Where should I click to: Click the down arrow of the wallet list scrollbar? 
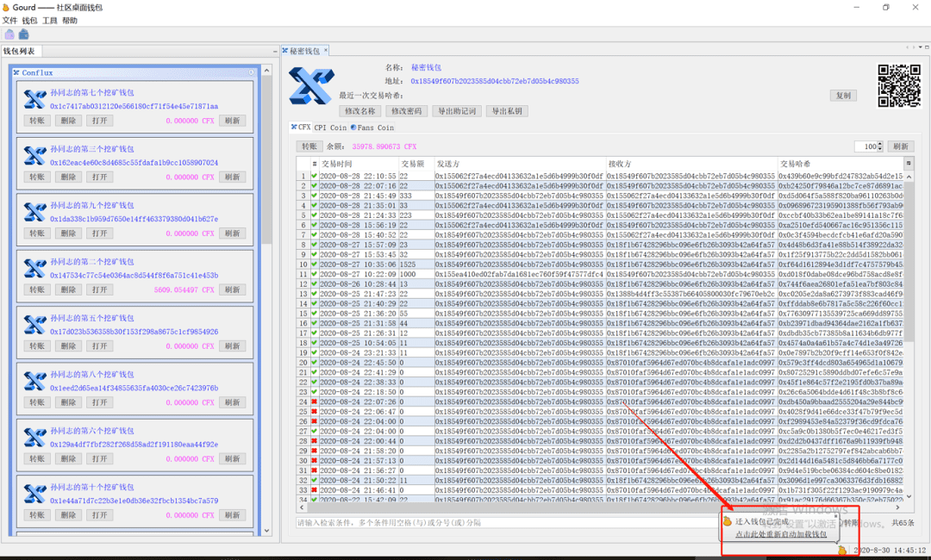tap(266, 531)
